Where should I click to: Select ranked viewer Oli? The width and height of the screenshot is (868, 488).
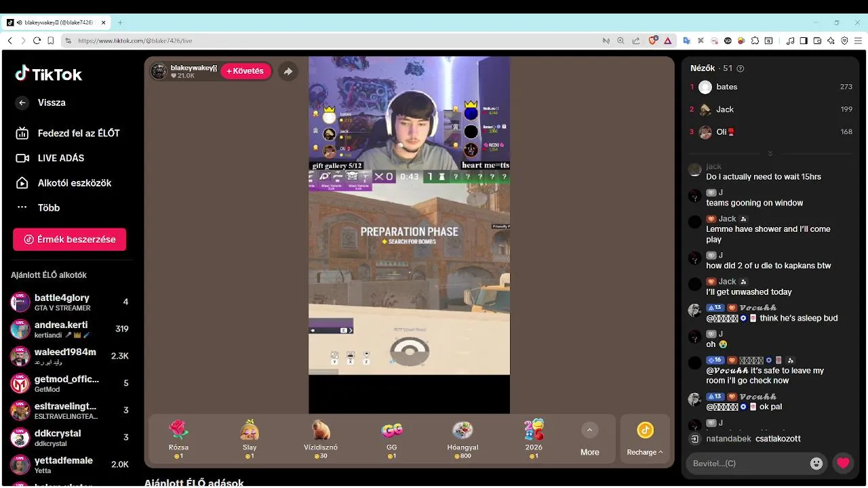771,131
